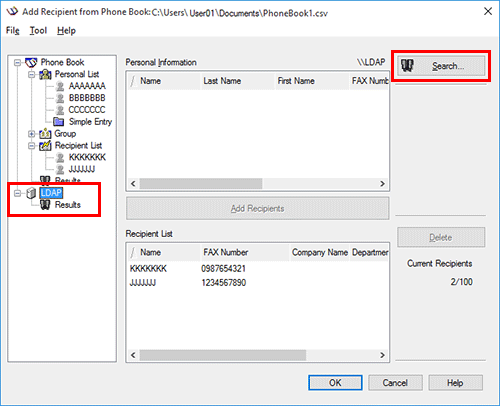Viewport: 500px width, 406px height.
Task: Click the Phone Book root icon
Action: pyautogui.click(x=31, y=62)
